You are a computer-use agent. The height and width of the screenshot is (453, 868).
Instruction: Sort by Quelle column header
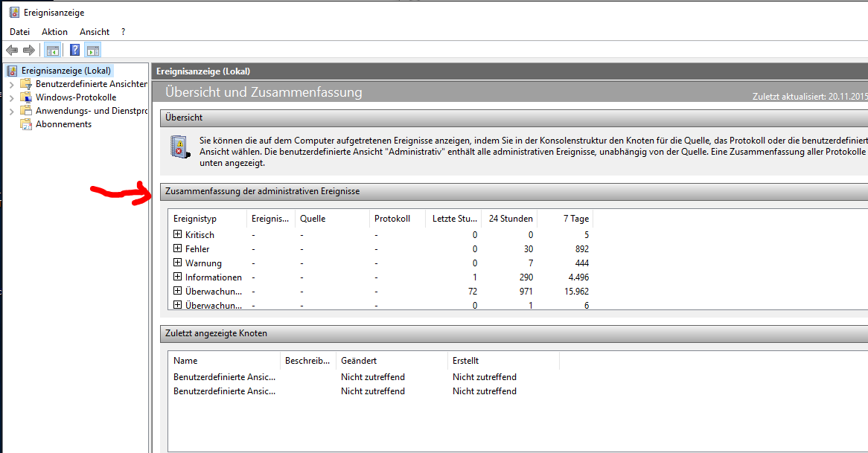pos(332,219)
